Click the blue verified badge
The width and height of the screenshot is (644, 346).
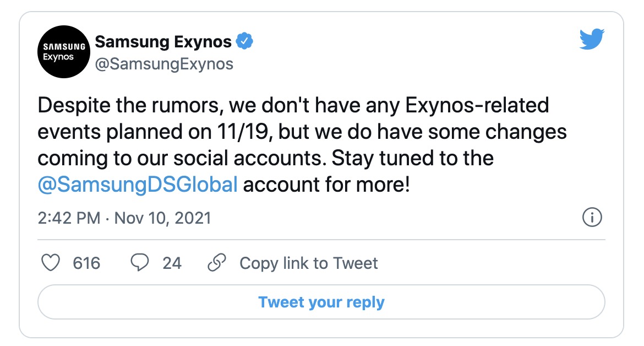(244, 41)
